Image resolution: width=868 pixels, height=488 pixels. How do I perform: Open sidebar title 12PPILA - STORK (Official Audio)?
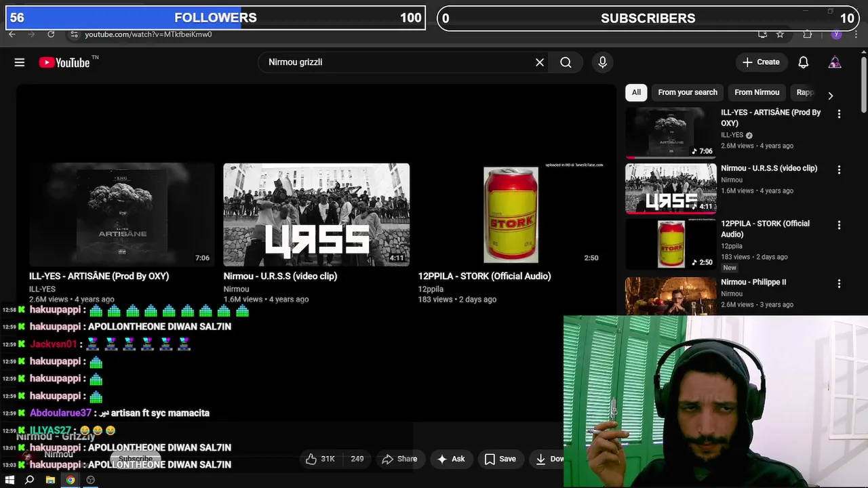pyautogui.click(x=765, y=229)
